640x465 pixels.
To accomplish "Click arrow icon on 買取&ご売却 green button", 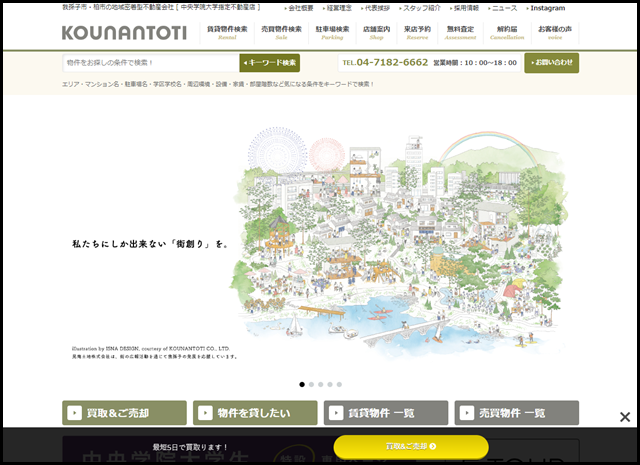I will pyautogui.click(x=75, y=413).
